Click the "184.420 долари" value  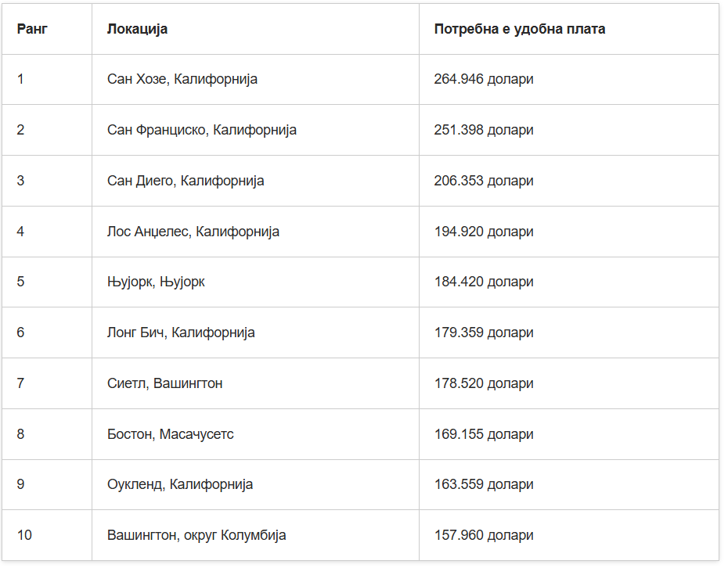(x=484, y=282)
